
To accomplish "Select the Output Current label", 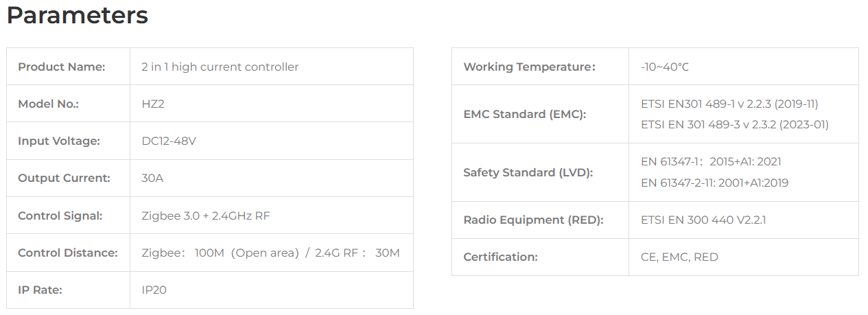I will (x=64, y=178).
